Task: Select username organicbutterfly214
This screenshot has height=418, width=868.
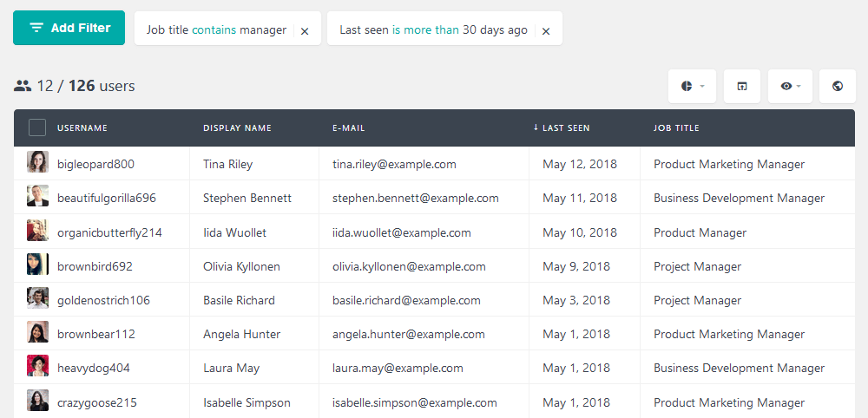Action: (x=109, y=232)
